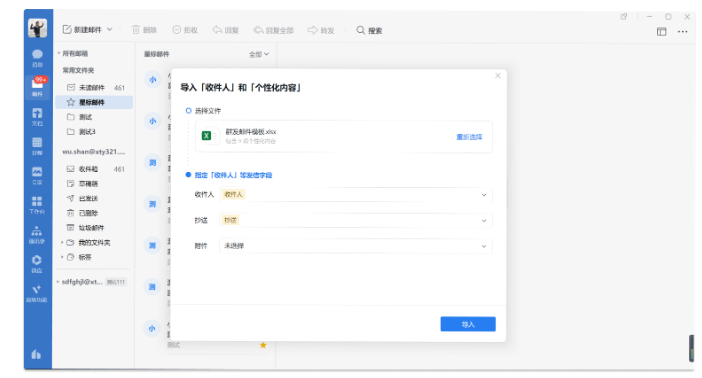The image size is (702, 378).
Task: Click the blue 导入 import button
Action: point(468,324)
